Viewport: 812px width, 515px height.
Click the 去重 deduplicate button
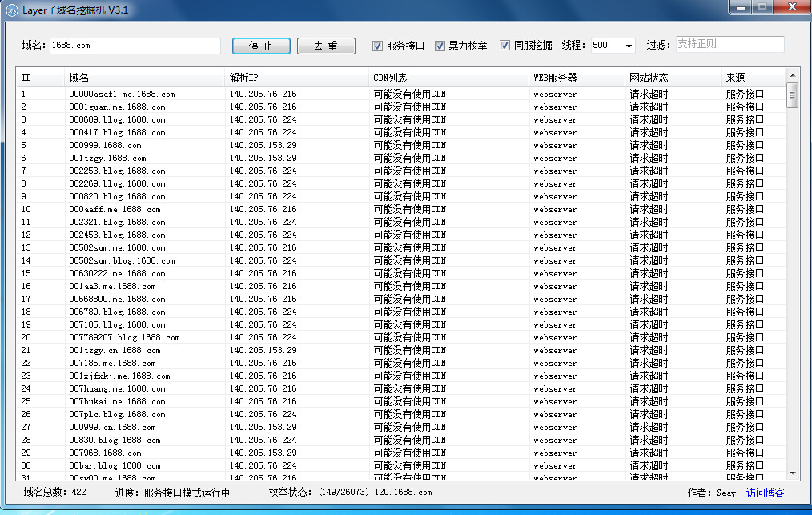326,46
